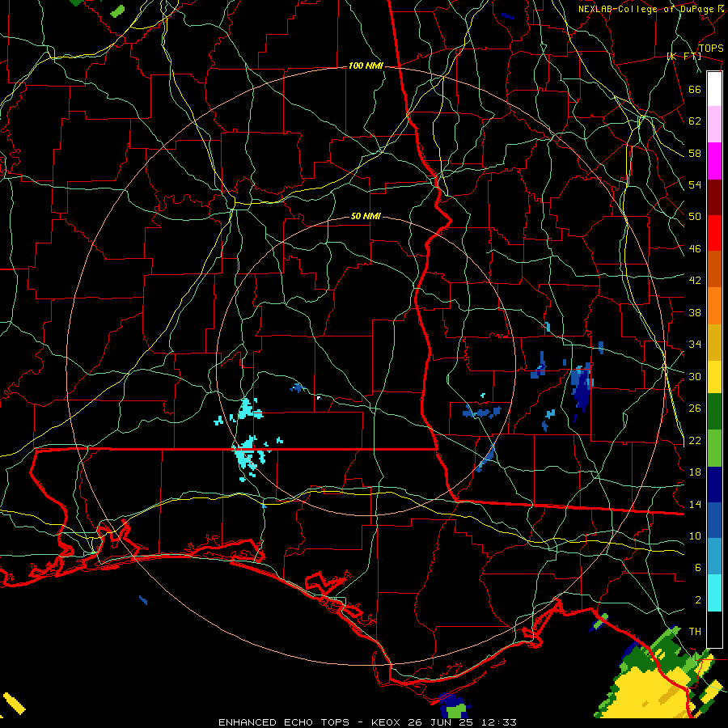The image size is (728, 728).
Task: Click the '42' legend value
Action: 695,281
